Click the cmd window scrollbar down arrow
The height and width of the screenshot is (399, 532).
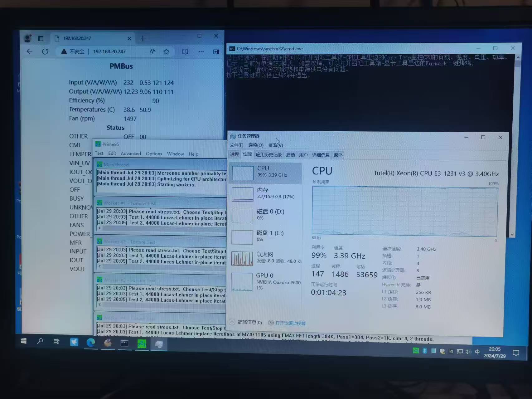tap(512, 235)
